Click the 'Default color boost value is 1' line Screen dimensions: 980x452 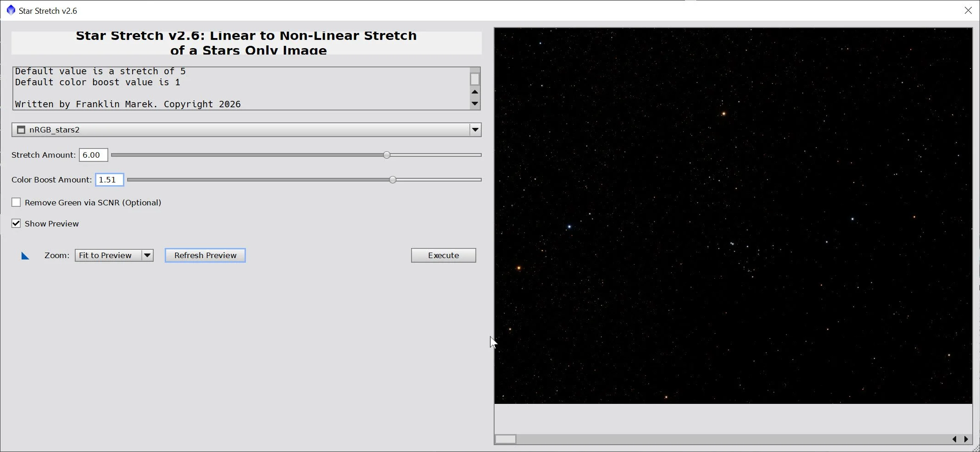click(x=98, y=82)
